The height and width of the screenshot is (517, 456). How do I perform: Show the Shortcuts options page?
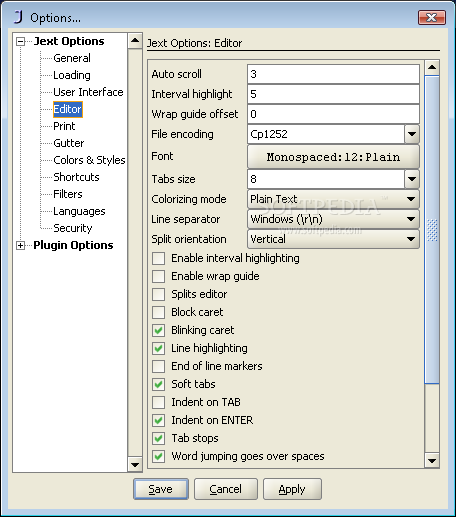click(x=76, y=177)
